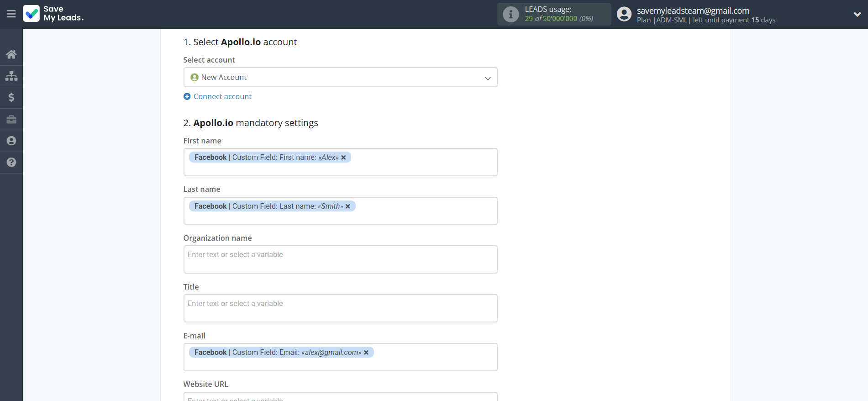Remove the Email alex@gmail.com tag

pos(366,353)
